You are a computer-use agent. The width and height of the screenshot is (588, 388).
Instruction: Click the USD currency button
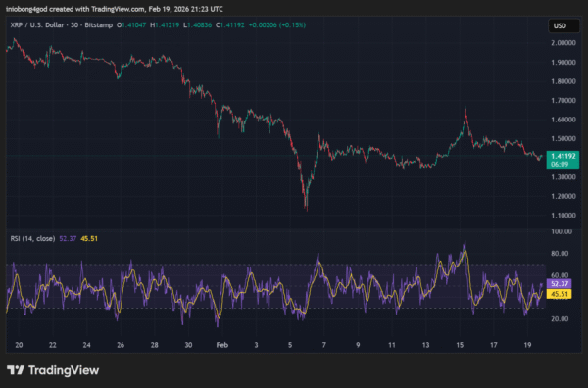pyautogui.click(x=563, y=25)
